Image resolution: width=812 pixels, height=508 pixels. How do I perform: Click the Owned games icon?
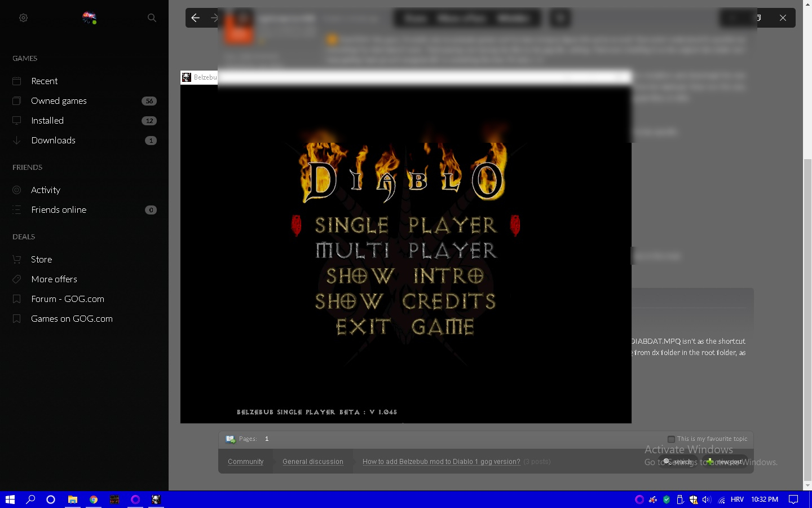coord(17,101)
